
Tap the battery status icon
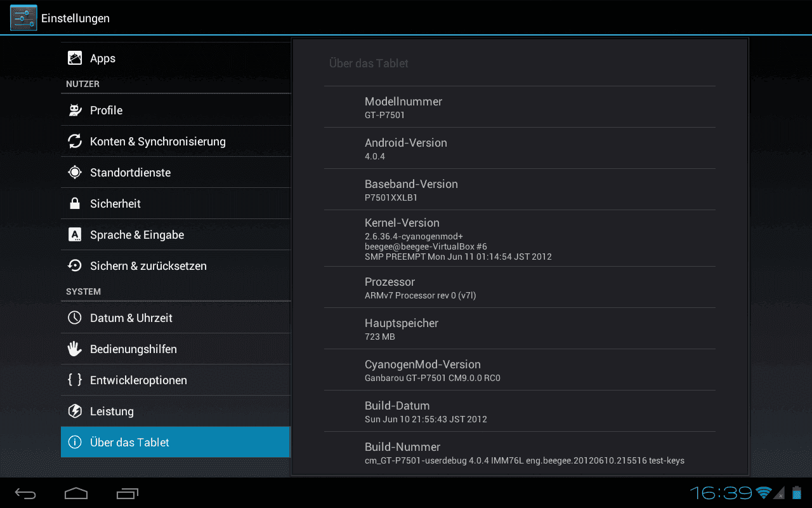coord(796,493)
